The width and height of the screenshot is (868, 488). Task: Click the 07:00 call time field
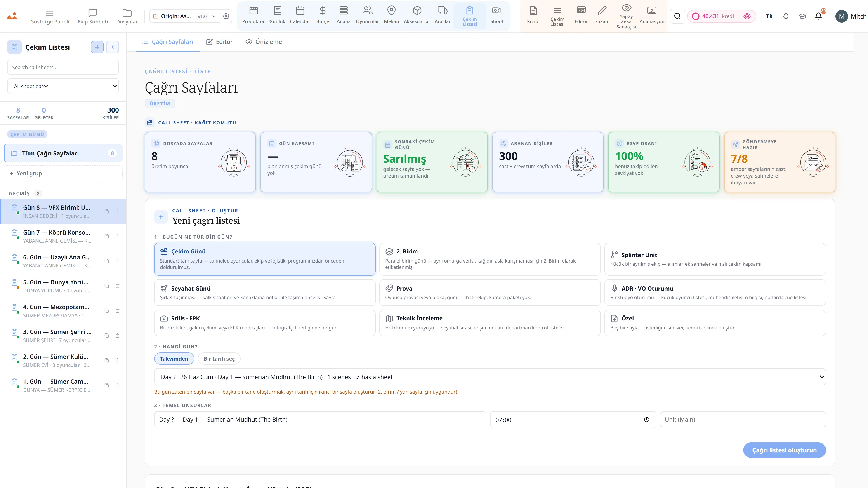(x=573, y=420)
